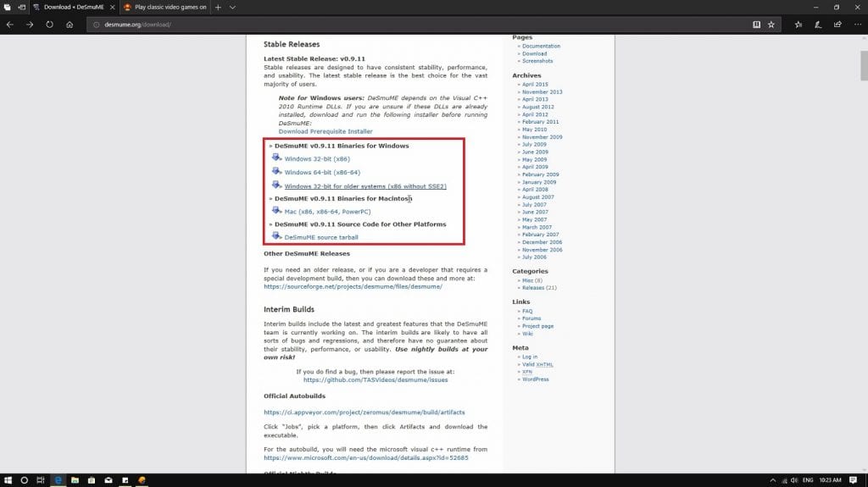Open appveyor build artifacts link
Screen dimensions: 868x487
click(364, 412)
